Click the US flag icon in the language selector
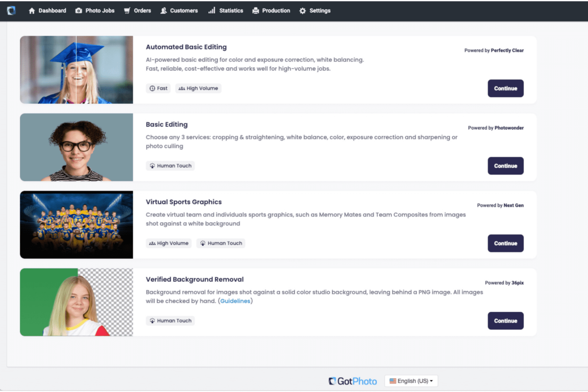 tap(393, 381)
